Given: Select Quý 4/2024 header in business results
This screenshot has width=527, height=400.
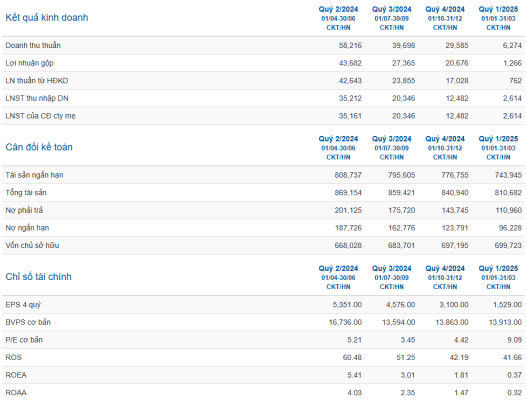Looking at the screenshot, I should click(445, 9).
